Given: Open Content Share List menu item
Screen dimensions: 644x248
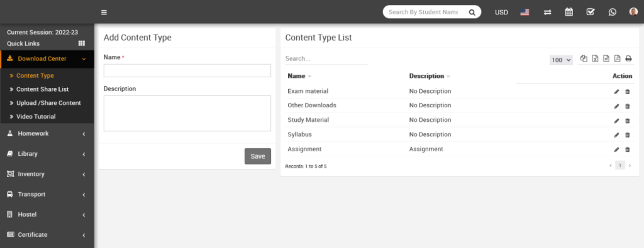Looking at the screenshot, I should [42, 89].
